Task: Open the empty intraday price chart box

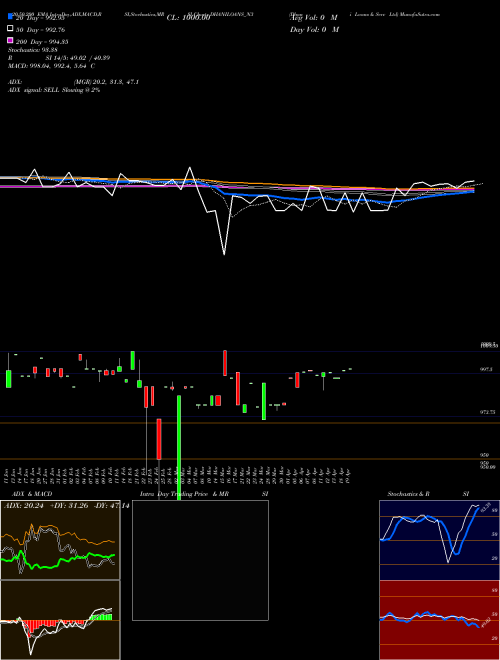Action: tap(200, 560)
